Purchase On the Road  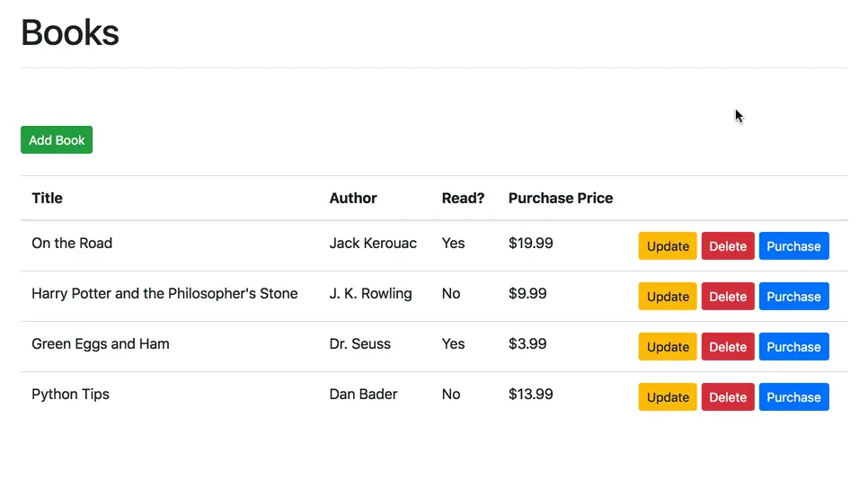[793, 246]
